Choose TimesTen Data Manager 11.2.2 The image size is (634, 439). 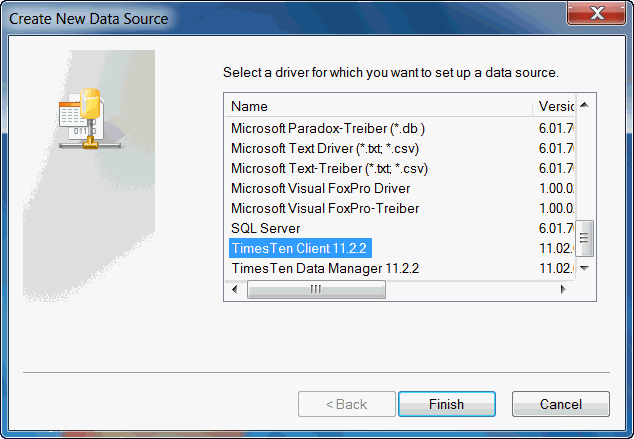tap(325, 268)
